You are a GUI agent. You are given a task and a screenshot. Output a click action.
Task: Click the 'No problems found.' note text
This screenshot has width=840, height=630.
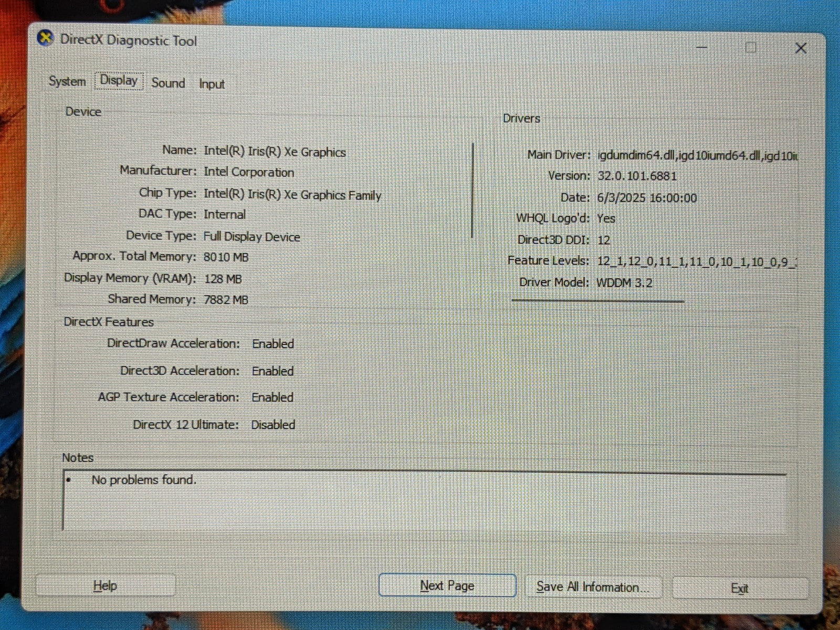144,480
